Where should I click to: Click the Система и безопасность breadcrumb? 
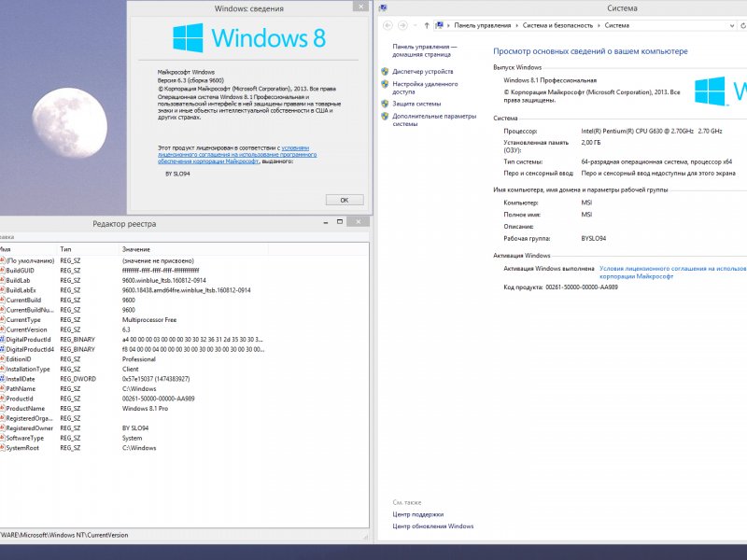click(557, 26)
